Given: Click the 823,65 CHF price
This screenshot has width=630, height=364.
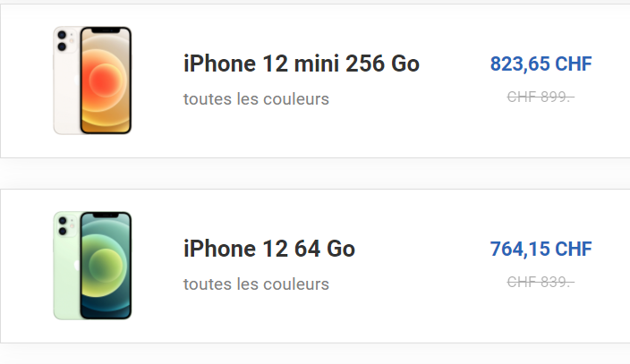Looking at the screenshot, I should tap(541, 63).
